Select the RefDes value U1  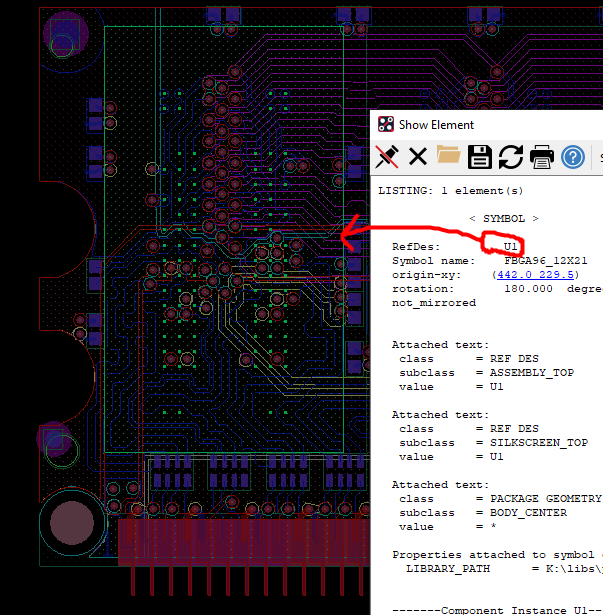(x=510, y=247)
